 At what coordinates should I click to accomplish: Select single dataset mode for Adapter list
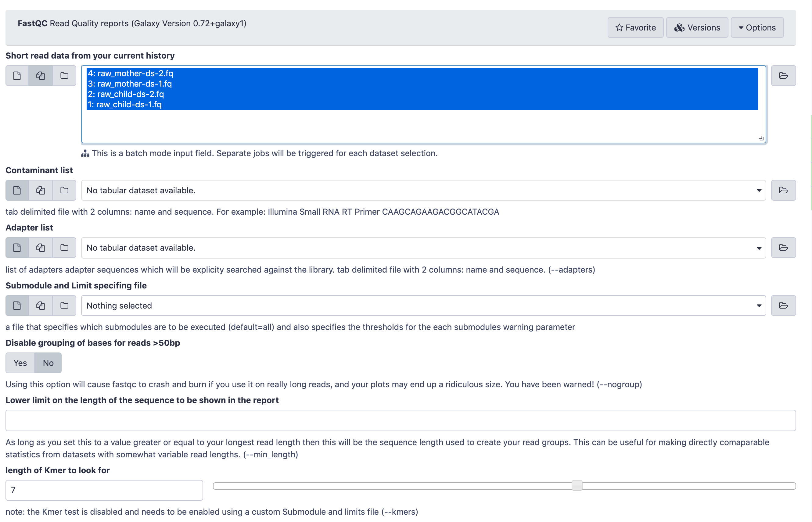[17, 248]
